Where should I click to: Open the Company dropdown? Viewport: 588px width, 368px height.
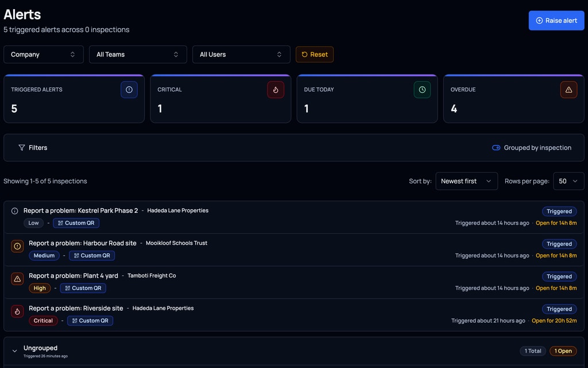click(44, 55)
